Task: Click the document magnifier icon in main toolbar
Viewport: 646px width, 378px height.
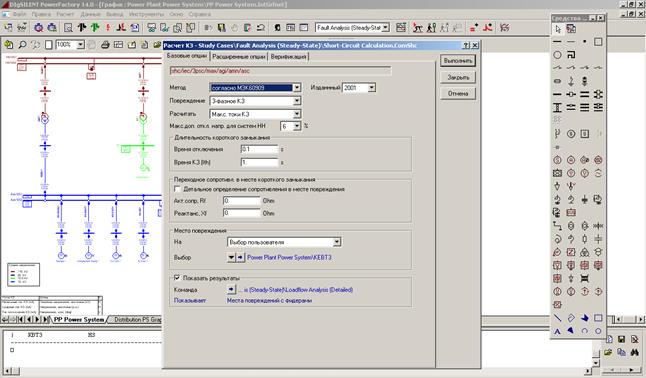Action: (x=68, y=28)
